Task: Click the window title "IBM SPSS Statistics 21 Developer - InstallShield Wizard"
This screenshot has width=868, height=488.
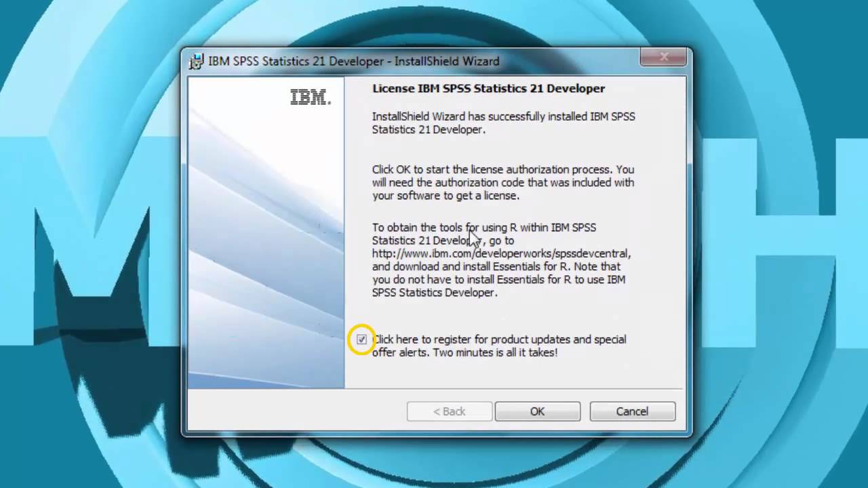Action: pos(353,61)
